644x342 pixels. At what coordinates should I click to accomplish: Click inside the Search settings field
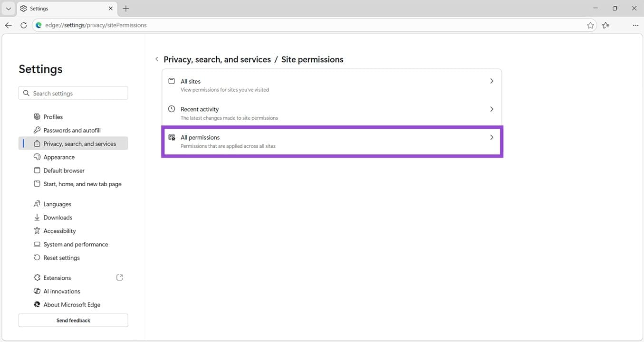73,93
